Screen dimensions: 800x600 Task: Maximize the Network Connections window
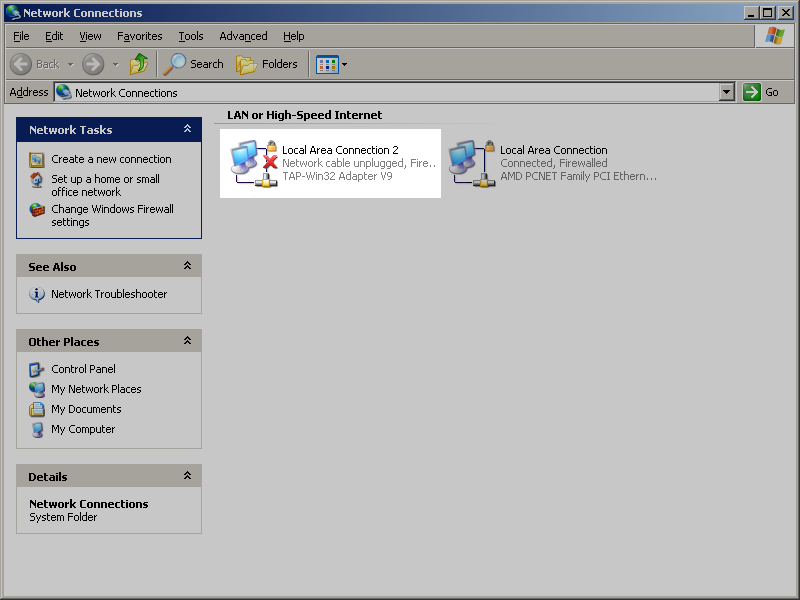767,13
